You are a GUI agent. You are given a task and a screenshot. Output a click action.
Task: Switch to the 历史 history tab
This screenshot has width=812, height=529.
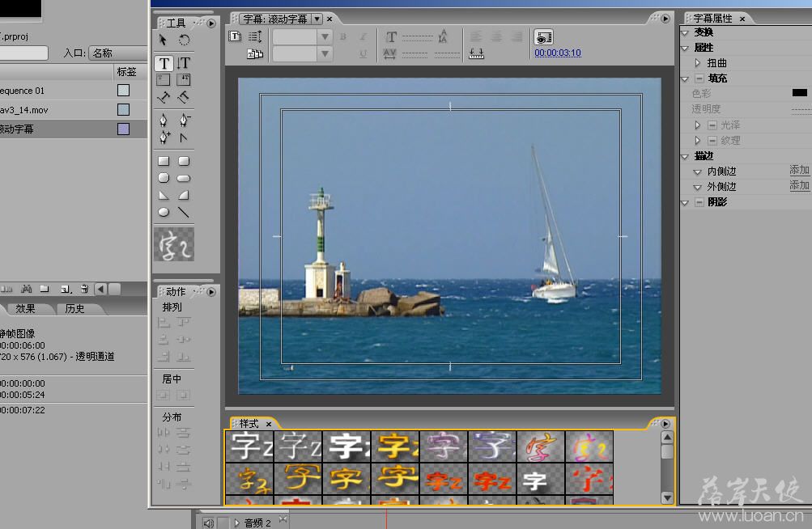coord(74,308)
